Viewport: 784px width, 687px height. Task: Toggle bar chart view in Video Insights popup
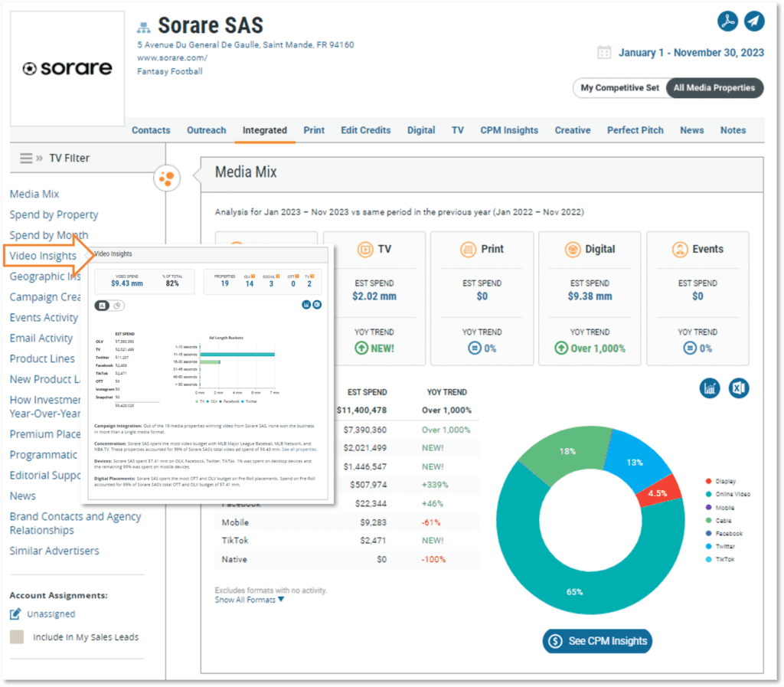(103, 306)
